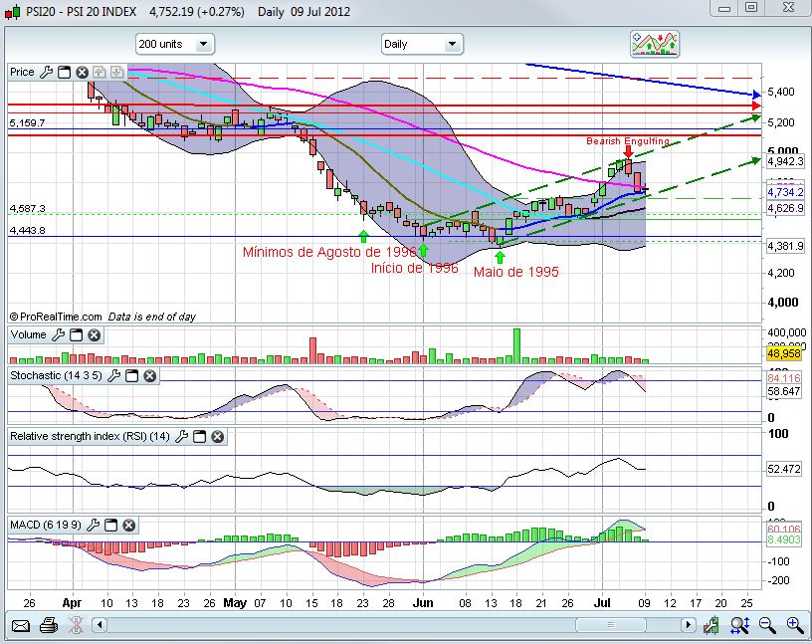Screen dimensions: 812x644
Task: Open MACD indicator settings wrench
Action: [x=94, y=525]
